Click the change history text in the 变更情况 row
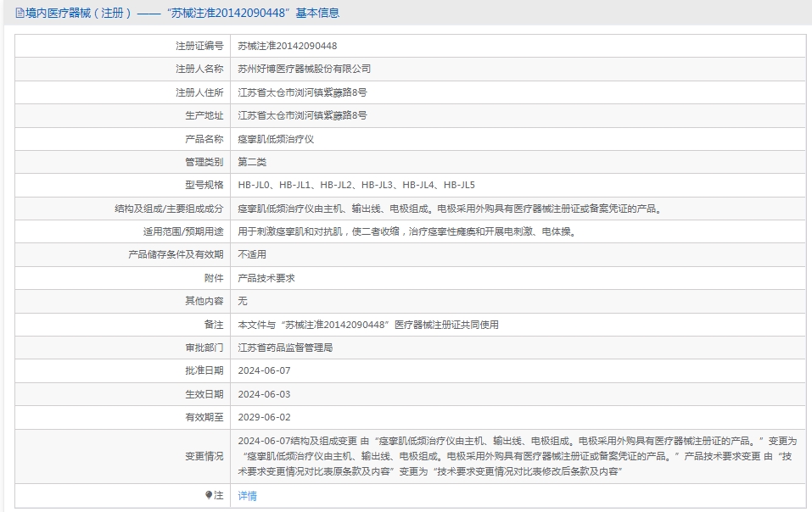The width and height of the screenshot is (812, 512). coord(517,456)
